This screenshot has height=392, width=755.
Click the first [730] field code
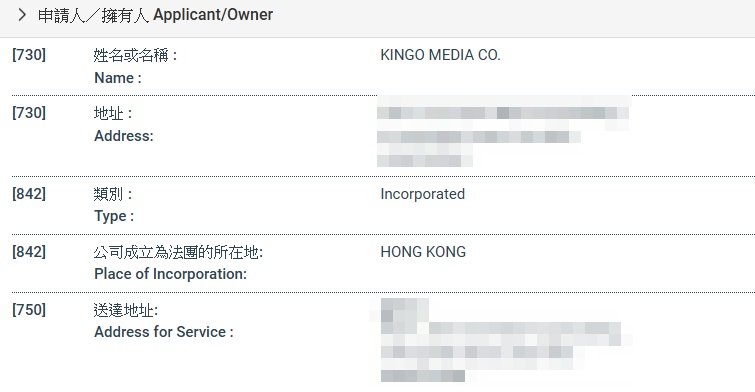coord(29,55)
